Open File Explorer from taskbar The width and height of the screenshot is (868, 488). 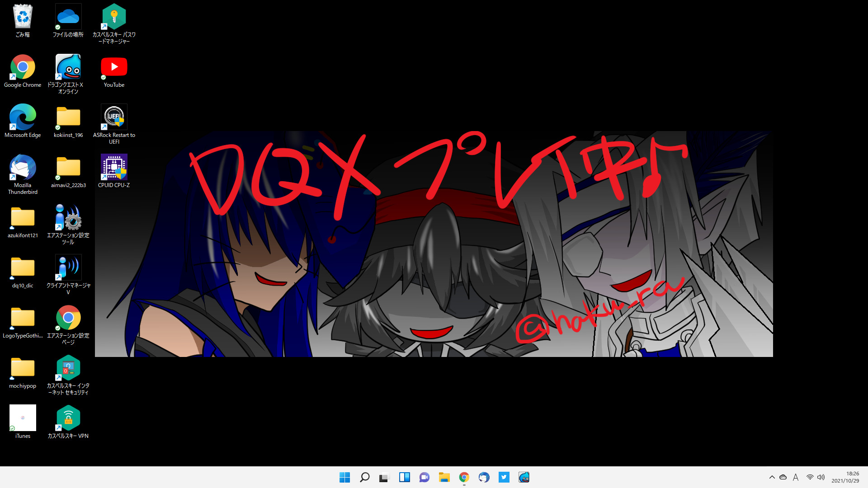click(444, 477)
